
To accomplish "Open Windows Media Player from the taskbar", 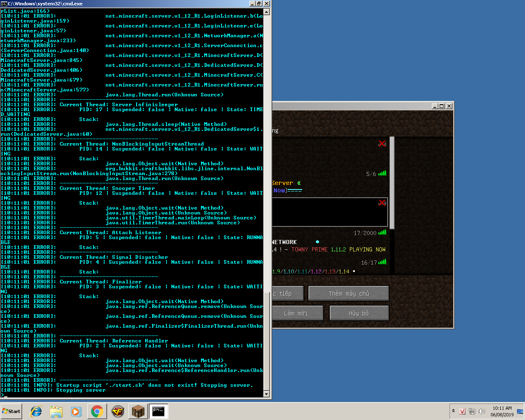I will 76,411.
